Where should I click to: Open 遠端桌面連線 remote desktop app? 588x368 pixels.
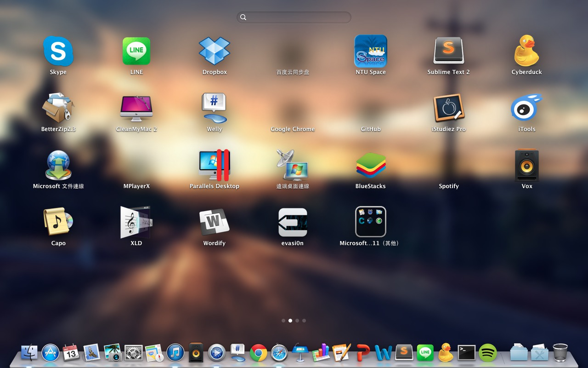(x=293, y=165)
